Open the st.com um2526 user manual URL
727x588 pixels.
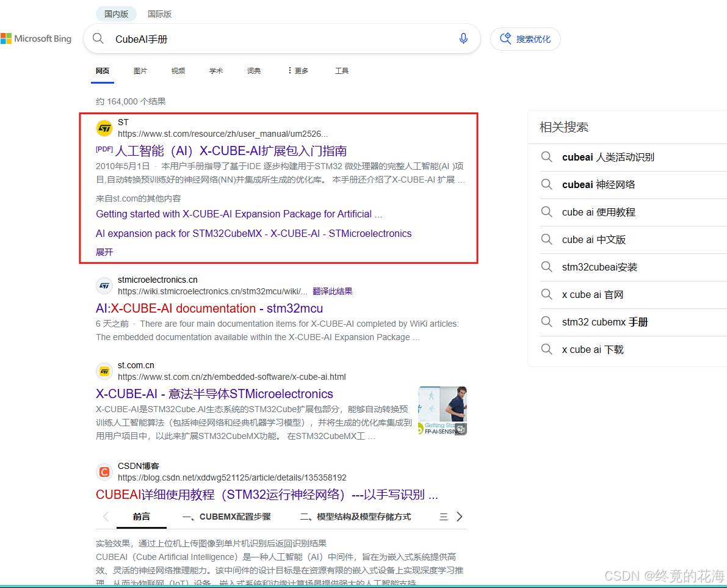(x=223, y=134)
